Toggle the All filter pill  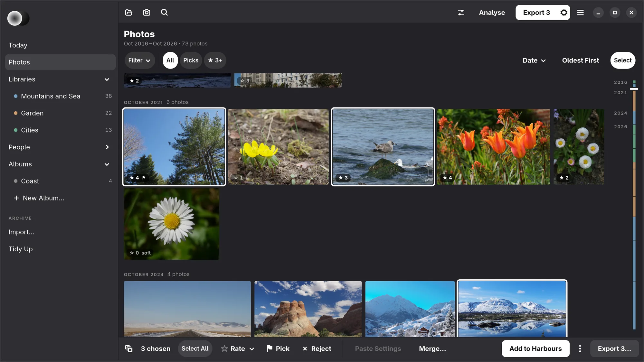click(x=170, y=60)
